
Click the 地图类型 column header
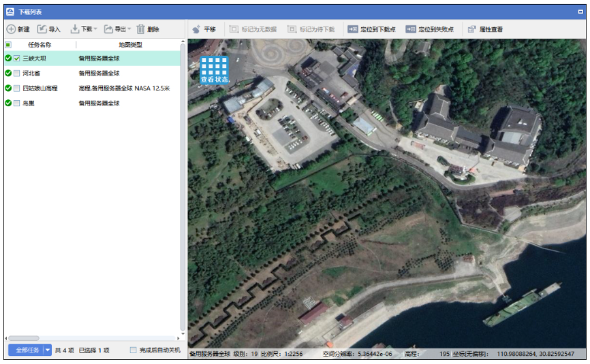pyautogui.click(x=130, y=44)
